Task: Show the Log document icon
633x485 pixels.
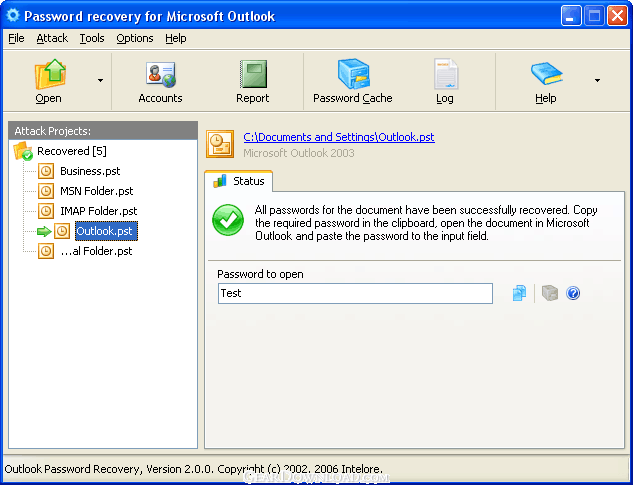Action: (x=446, y=74)
